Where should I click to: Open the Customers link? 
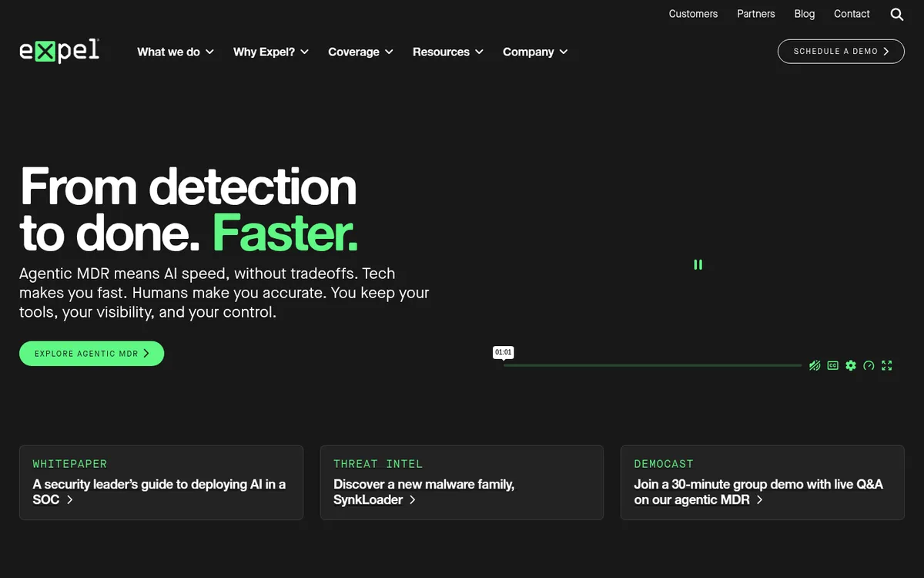point(693,14)
